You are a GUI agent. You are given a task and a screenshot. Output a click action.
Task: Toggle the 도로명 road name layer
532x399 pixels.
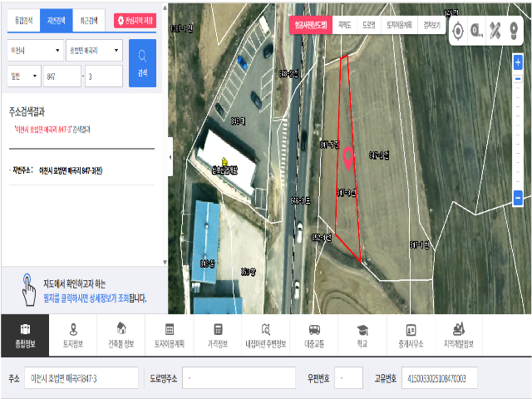click(x=369, y=25)
